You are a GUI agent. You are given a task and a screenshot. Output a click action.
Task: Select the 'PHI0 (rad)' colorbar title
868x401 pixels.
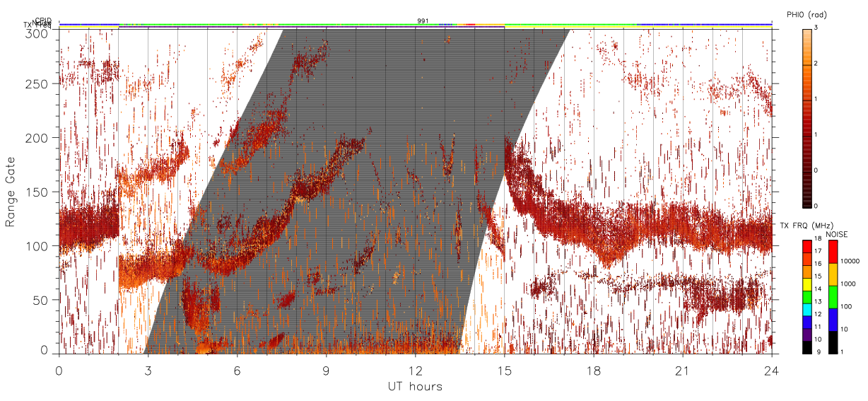pos(805,14)
